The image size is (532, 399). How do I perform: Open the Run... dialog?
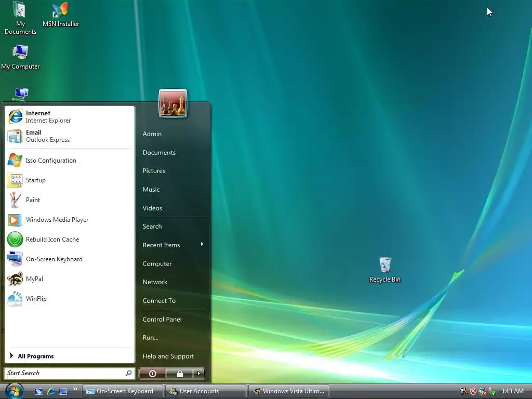point(172,338)
